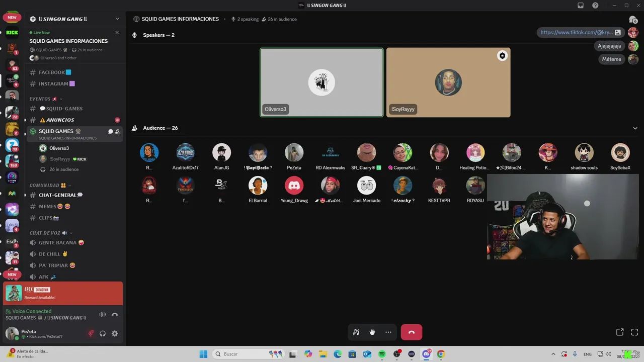The height and width of the screenshot is (362, 644).
Task: Join the AFK voice channel
Action: coord(74,277)
